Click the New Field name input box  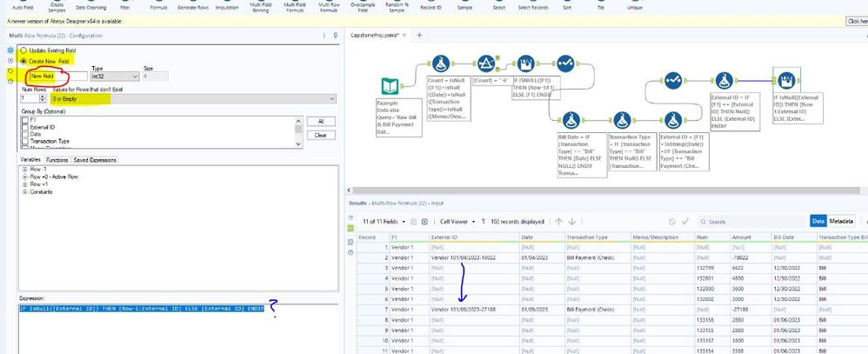pyautogui.click(x=59, y=77)
